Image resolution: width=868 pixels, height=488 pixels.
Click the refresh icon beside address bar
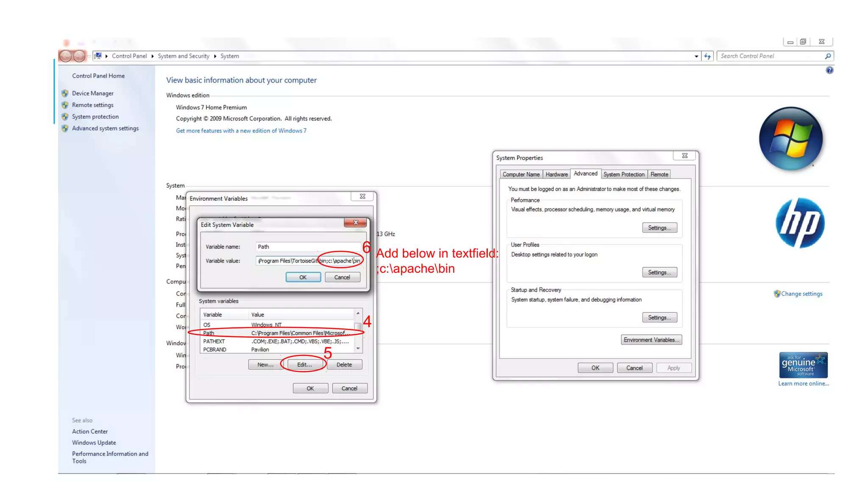pyautogui.click(x=707, y=56)
